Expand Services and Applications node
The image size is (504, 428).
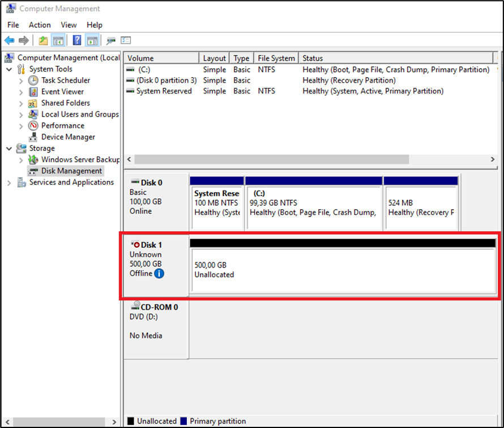[9, 183]
